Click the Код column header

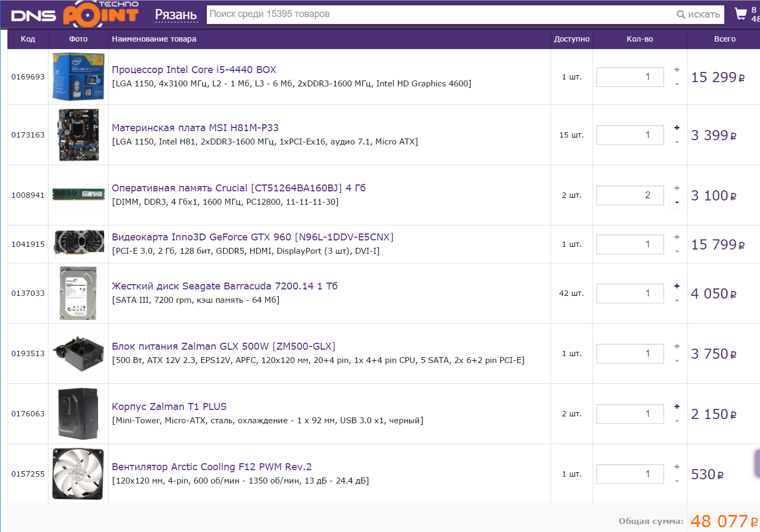[28, 39]
